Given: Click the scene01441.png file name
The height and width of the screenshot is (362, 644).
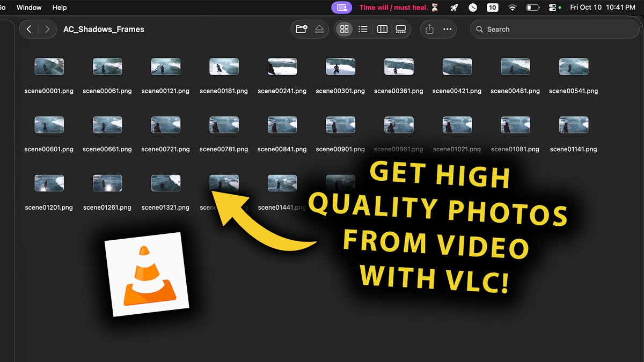Looking at the screenshot, I should (282, 208).
